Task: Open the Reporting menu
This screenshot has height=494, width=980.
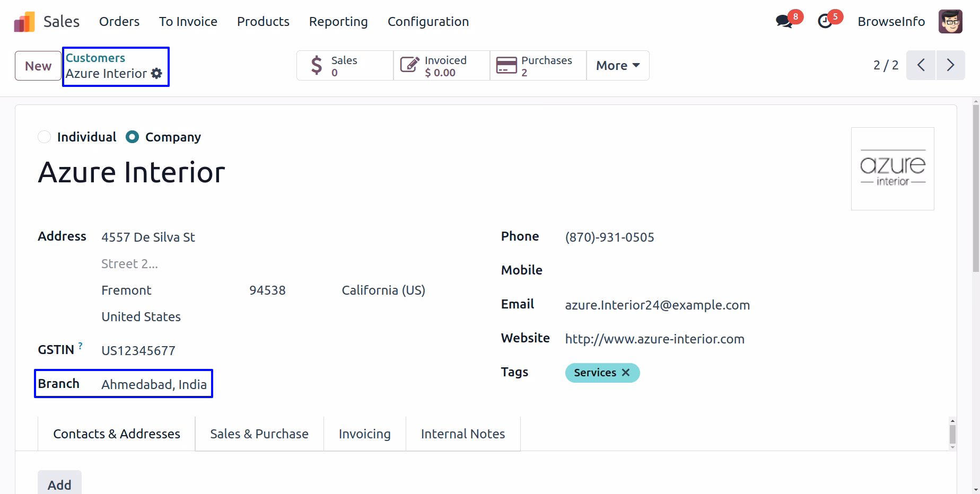Action: pyautogui.click(x=338, y=22)
